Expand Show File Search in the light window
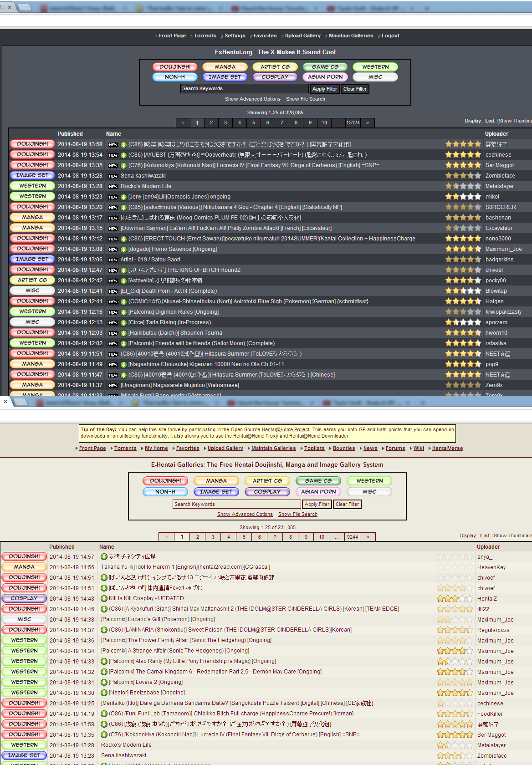532x765 pixels. coord(298,514)
